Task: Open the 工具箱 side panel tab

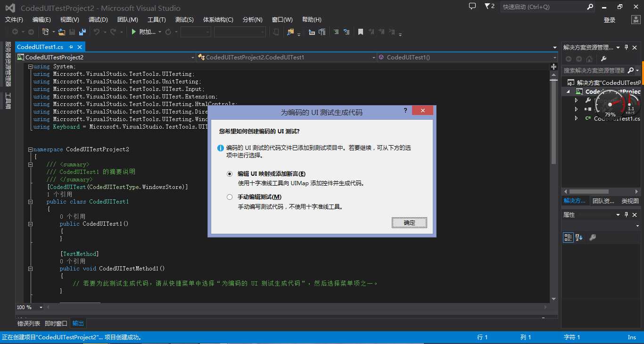Action: [8, 100]
